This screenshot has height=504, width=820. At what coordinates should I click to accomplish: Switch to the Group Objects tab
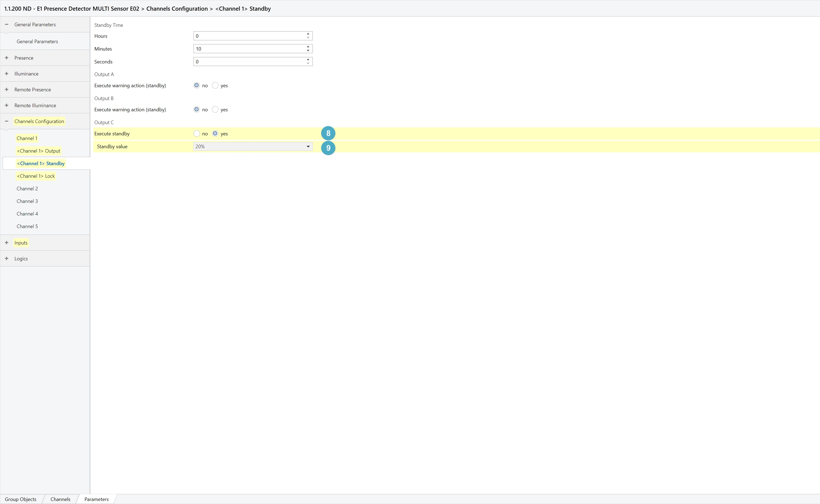[20, 499]
